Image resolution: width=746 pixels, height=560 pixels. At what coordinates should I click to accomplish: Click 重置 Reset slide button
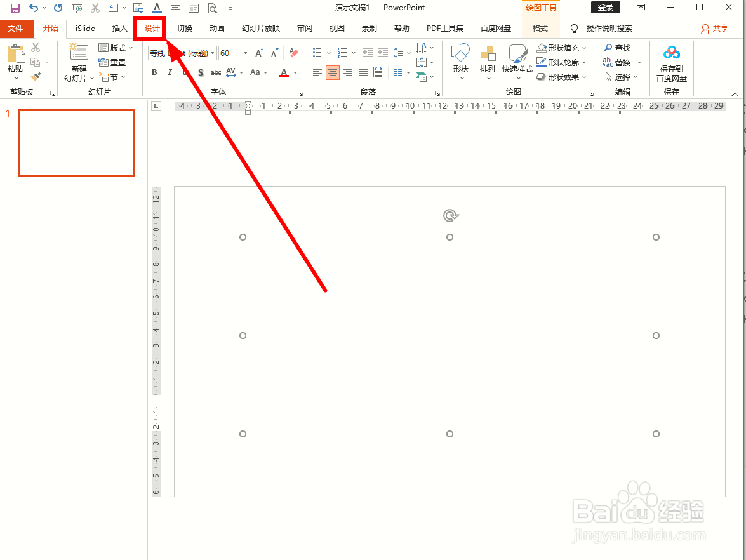click(x=112, y=62)
